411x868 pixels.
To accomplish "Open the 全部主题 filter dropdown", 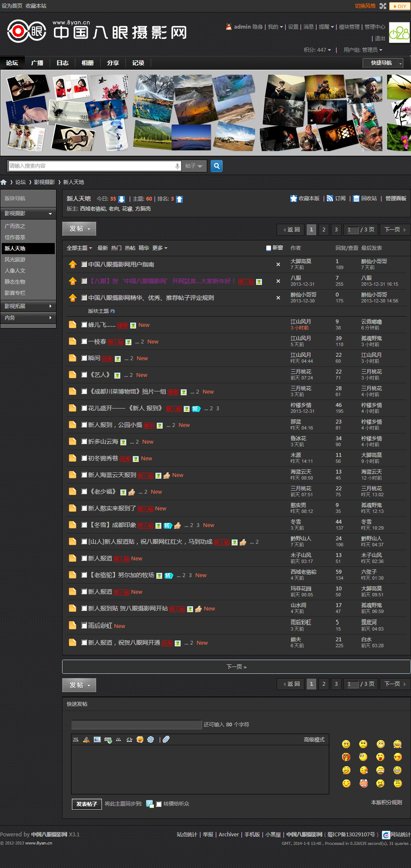I will (x=79, y=248).
